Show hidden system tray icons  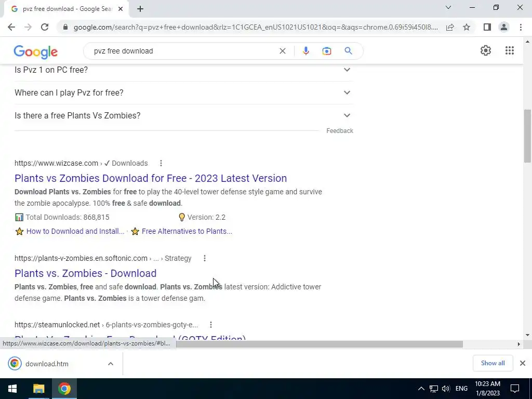tap(421, 389)
